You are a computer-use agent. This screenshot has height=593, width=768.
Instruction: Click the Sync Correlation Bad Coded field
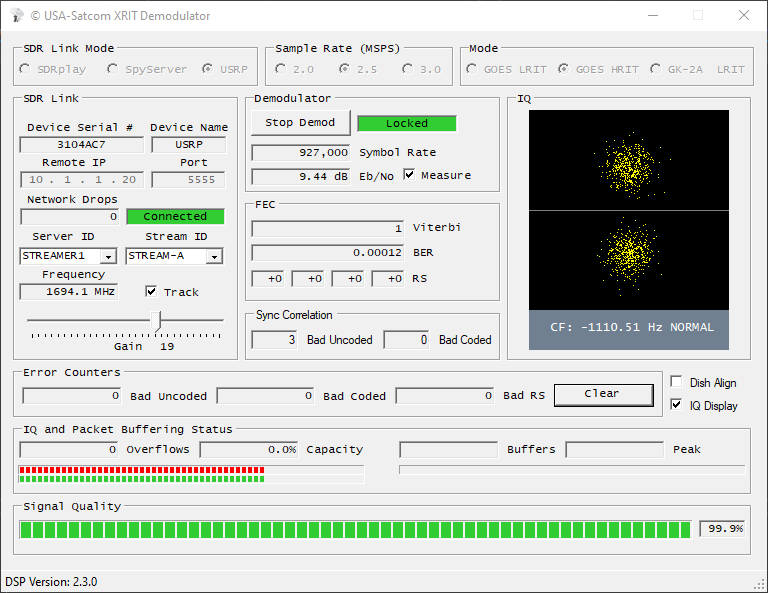(407, 340)
